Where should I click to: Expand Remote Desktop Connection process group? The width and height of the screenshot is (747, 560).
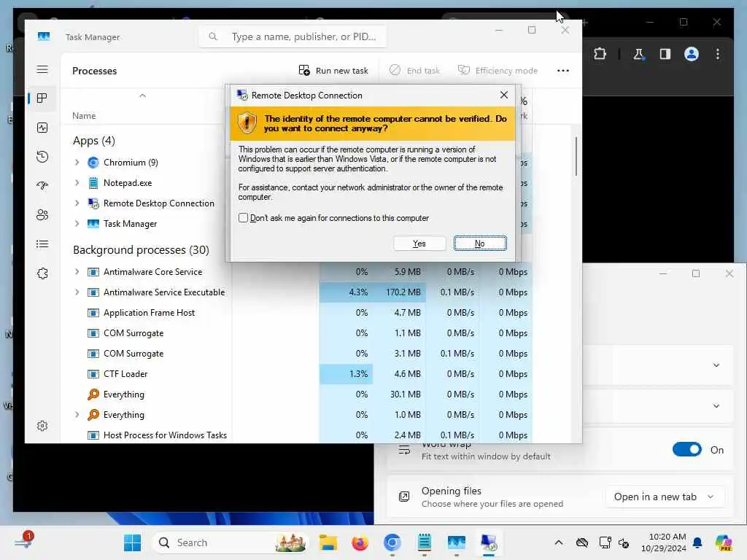(77, 203)
